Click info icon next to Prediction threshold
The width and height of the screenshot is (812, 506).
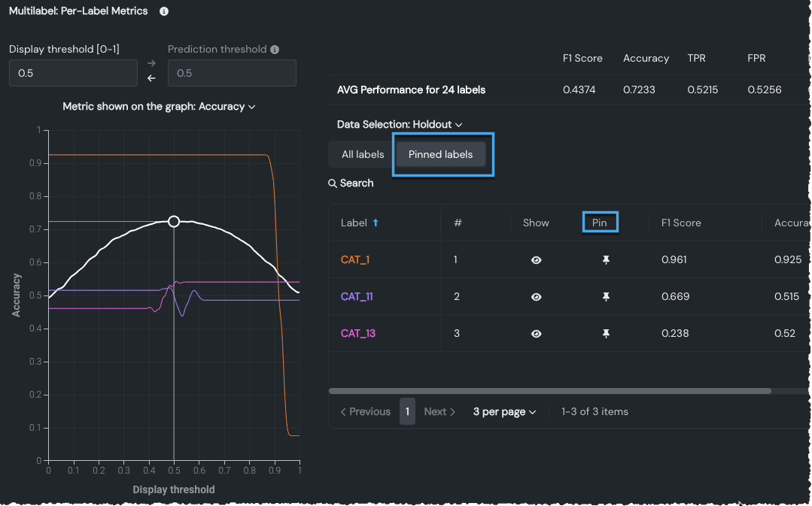275,50
